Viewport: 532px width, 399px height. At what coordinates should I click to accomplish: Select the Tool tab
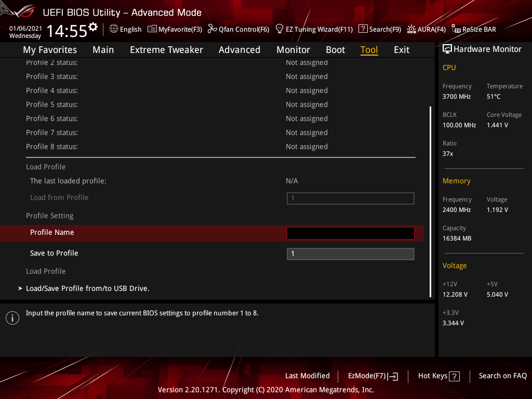[x=369, y=50]
